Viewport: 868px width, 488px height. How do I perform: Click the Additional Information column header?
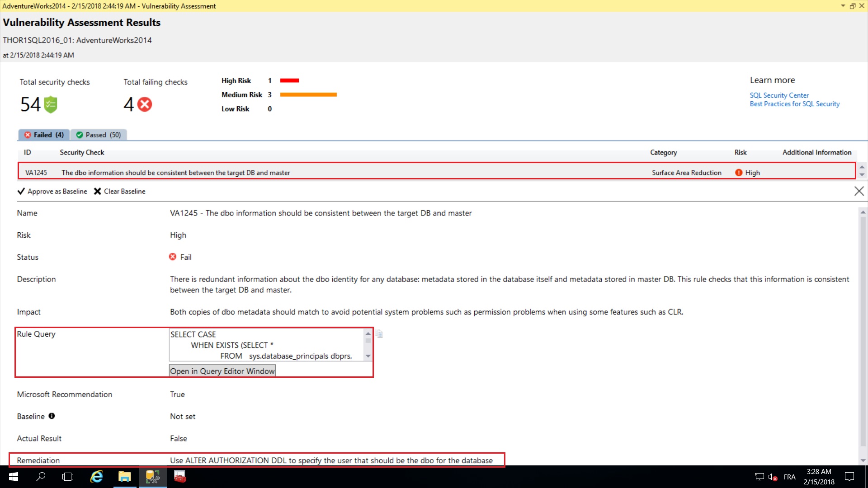click(816, 152)
